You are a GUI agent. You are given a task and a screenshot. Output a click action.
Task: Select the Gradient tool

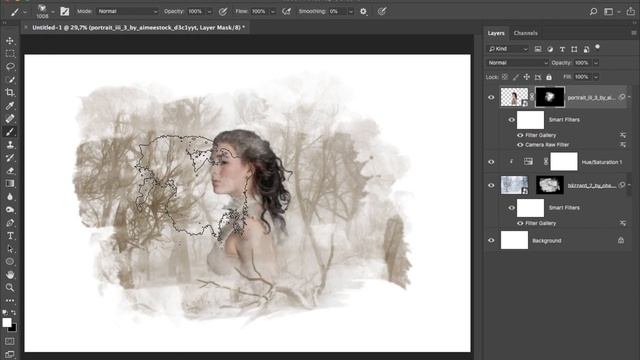(10, 184)
